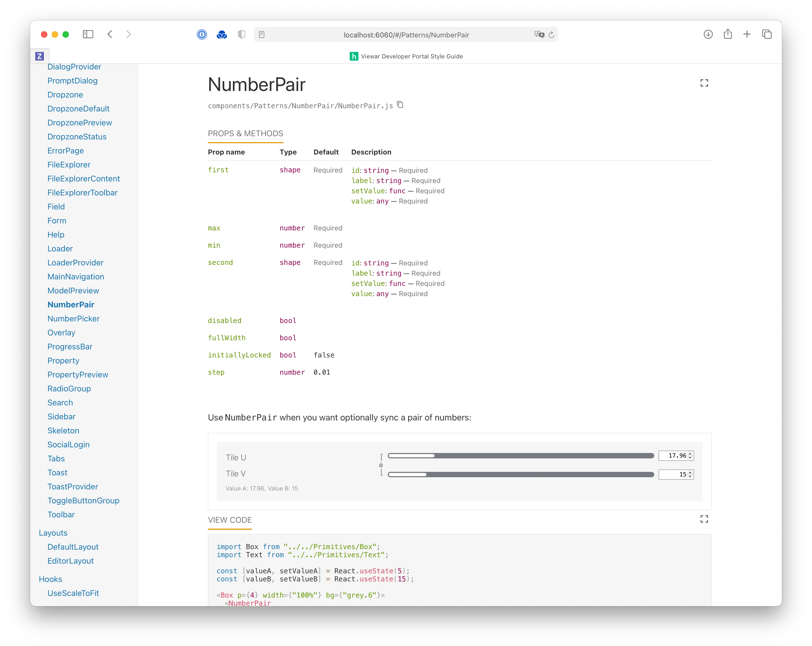
Task: Open ProgressBar in the sidebar
Action: pos(70,346)
